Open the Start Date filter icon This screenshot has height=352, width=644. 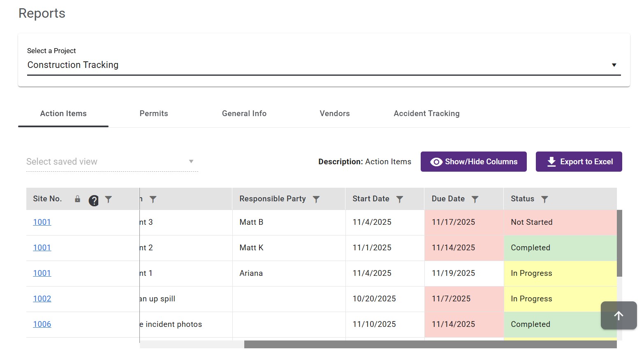pos(399,199)
